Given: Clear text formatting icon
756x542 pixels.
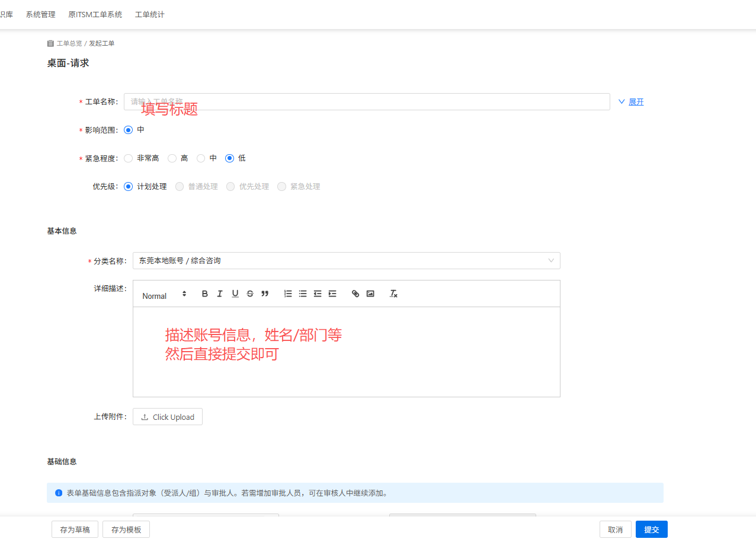Looking at the screenshot, I should coord(393,294).
